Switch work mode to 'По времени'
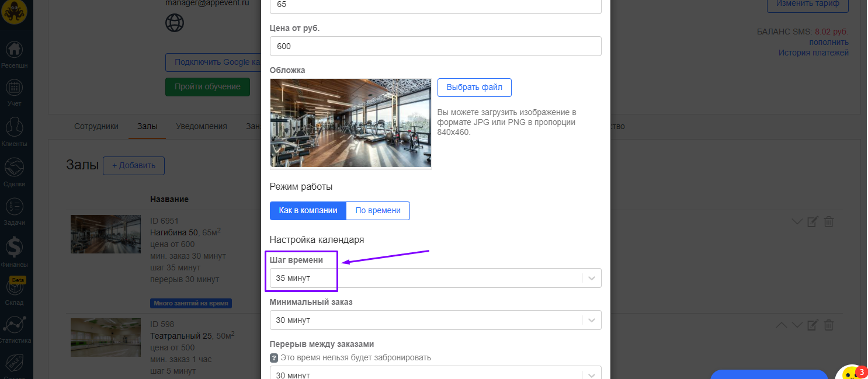This screenshot has height=379, width=868. tap(378, 211)
